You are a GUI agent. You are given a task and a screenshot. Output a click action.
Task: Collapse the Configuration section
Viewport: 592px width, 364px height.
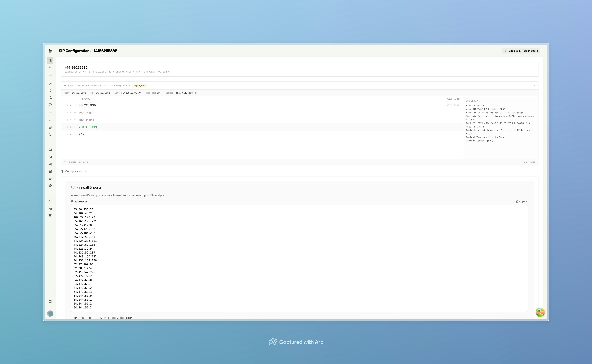(x=74, y=171)
